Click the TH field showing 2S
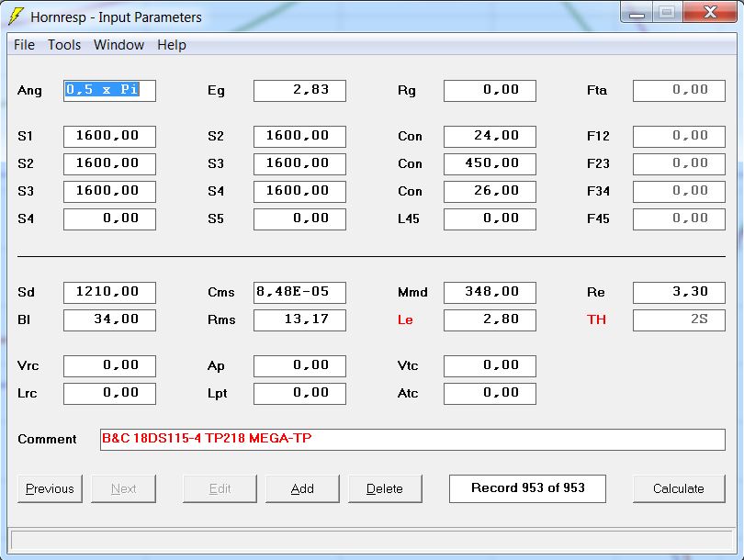This screenshot has height=560, width=744. pos(679,320)
